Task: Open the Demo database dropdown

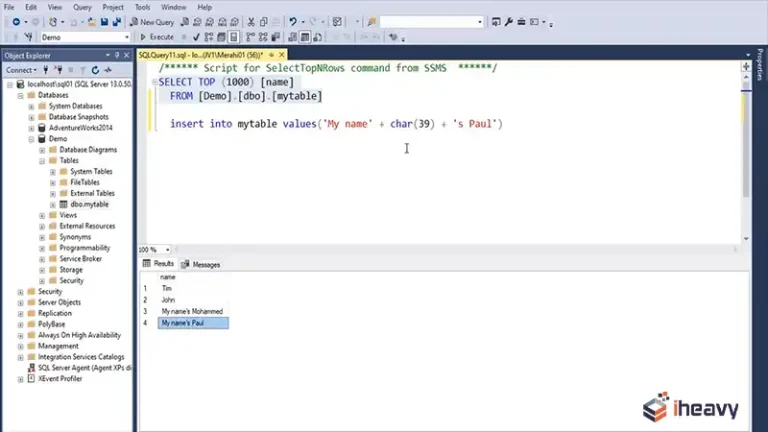Action: pos(125,37)
